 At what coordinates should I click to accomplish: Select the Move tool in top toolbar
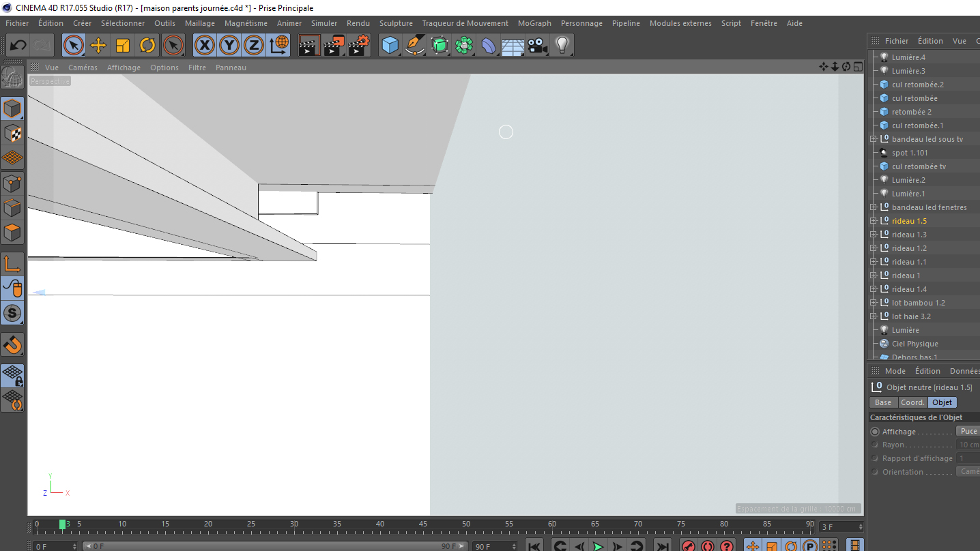coord(98,46)
